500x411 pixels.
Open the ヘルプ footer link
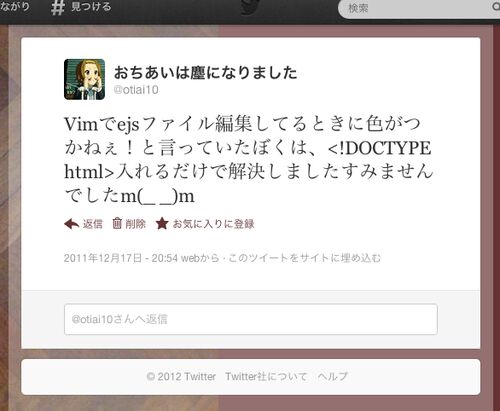point(332,377)
